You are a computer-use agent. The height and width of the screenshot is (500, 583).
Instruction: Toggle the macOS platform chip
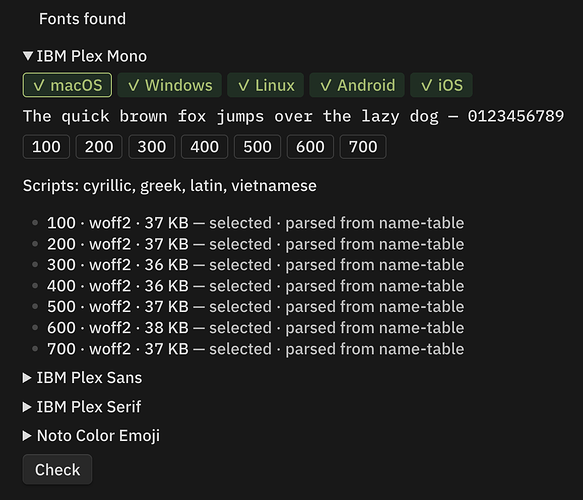pyautogui.click(x=67, y=85)
